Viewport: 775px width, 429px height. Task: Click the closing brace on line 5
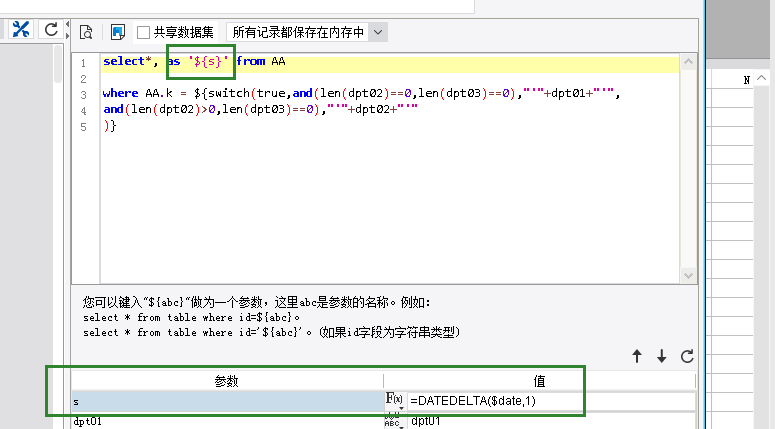pyautogui.click(x=113, y=126)
